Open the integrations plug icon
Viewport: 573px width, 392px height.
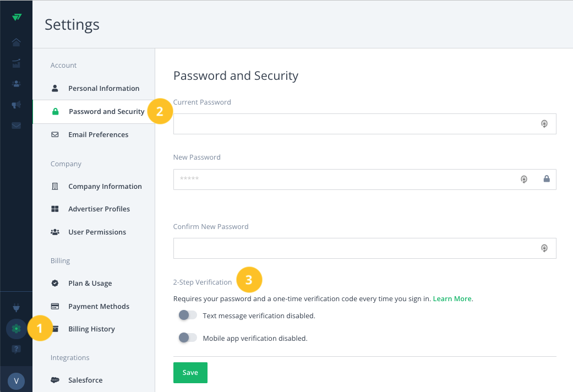pos(16,308)
